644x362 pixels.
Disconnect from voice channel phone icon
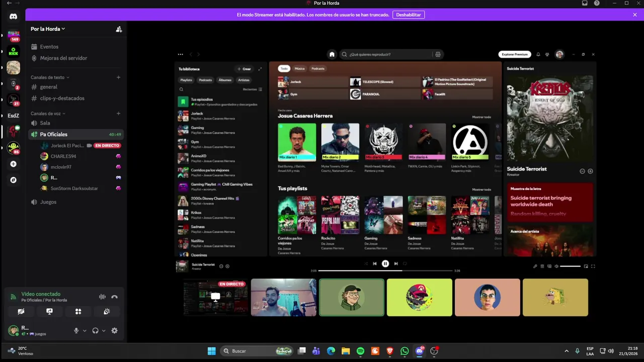click(x=114, y=297)
